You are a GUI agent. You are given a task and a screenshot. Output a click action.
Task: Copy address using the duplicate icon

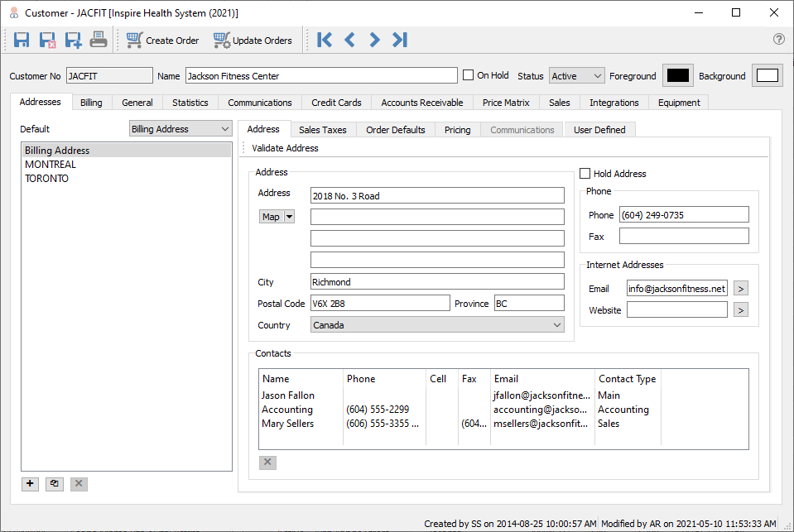pyautogui.click(x=54, y=484)
